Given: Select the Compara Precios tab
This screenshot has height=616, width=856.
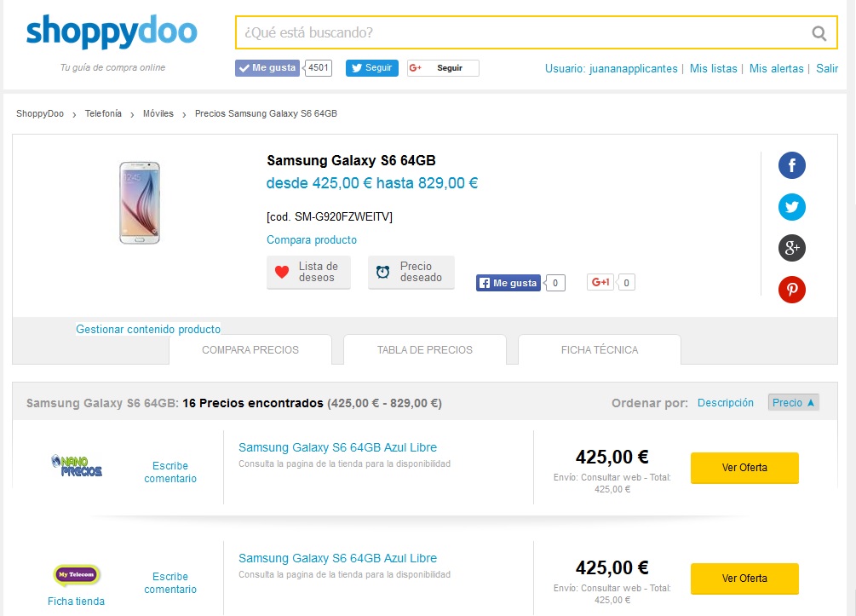Looking at the screenshot, I should [x=250, y=349].
